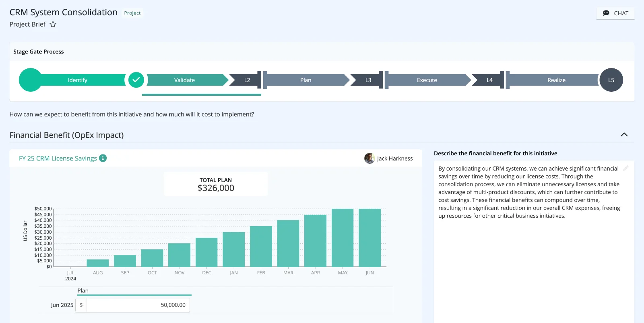Favorite the Project Brief with the star icon
The width and height of the screenshot is (644, 323).
pyautogui.click(x=53, y=24)
